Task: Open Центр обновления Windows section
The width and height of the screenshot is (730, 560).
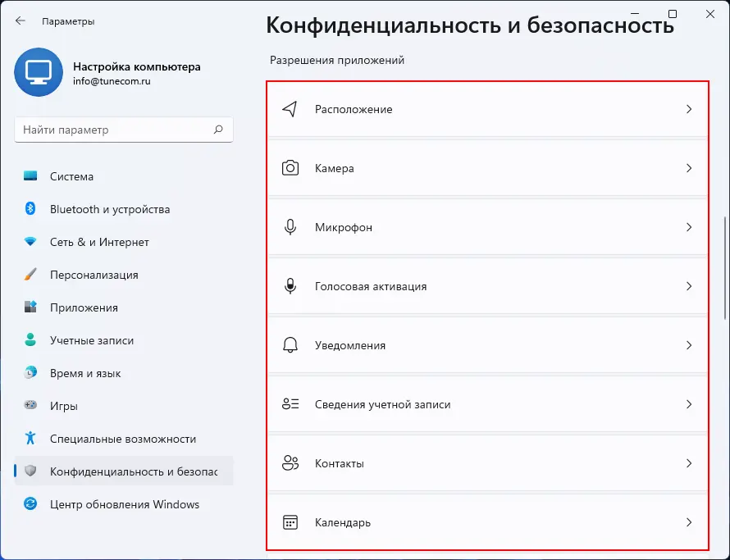Action: (124, 504)
